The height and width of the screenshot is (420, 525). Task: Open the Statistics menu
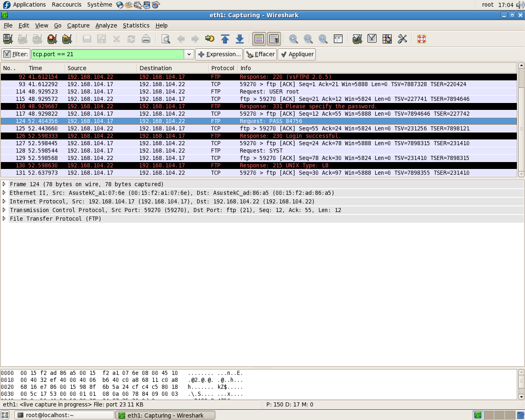136,25
